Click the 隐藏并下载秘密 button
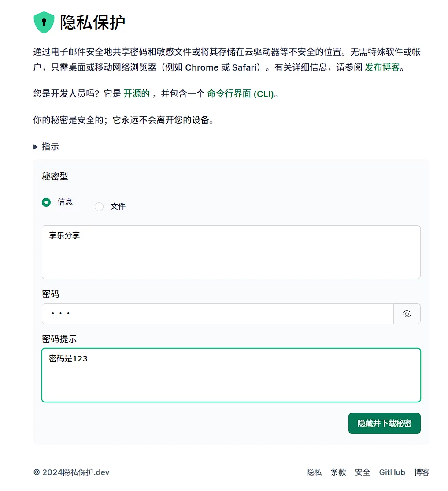The height and width of the screenshot is (491, 448). click(x=384, y=424)
